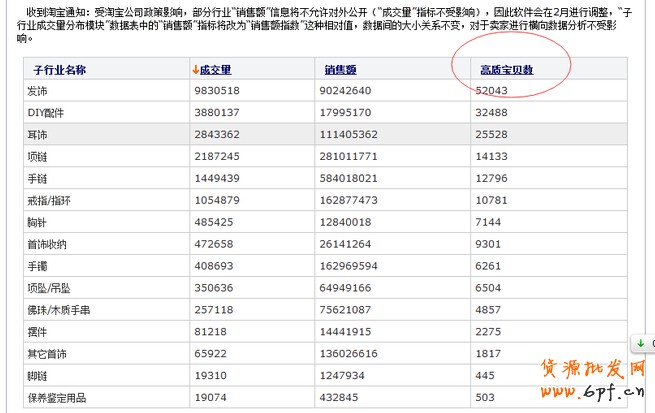This screenshot has width=655, height=413.
Task: Click the 胸针 row name
Action: click(x=41, y=222)
